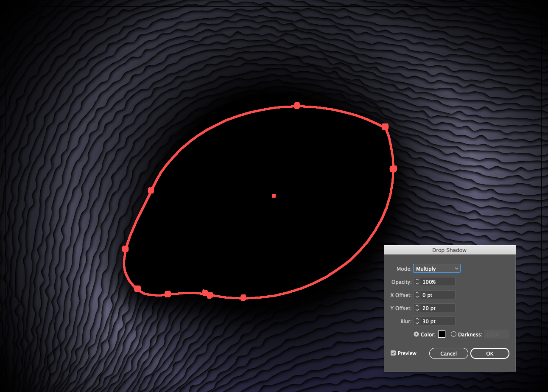Click the "Y Offset:" label
Viewport: 548px width, 392px height.
(401, 308)
